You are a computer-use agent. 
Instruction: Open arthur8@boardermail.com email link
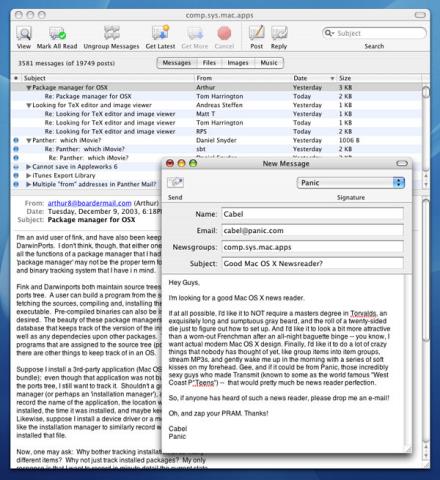(89, 203)
